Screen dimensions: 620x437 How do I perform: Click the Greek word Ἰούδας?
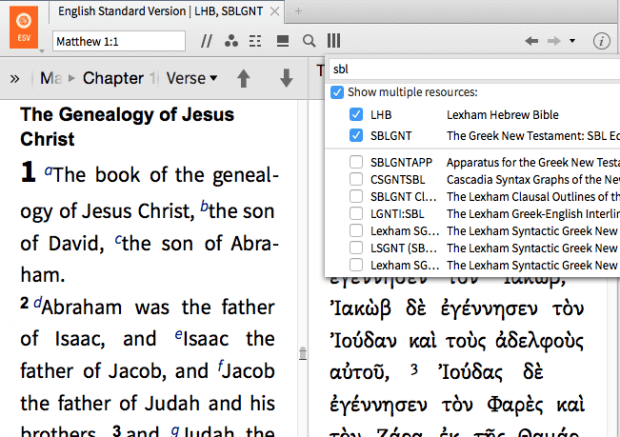470,373
